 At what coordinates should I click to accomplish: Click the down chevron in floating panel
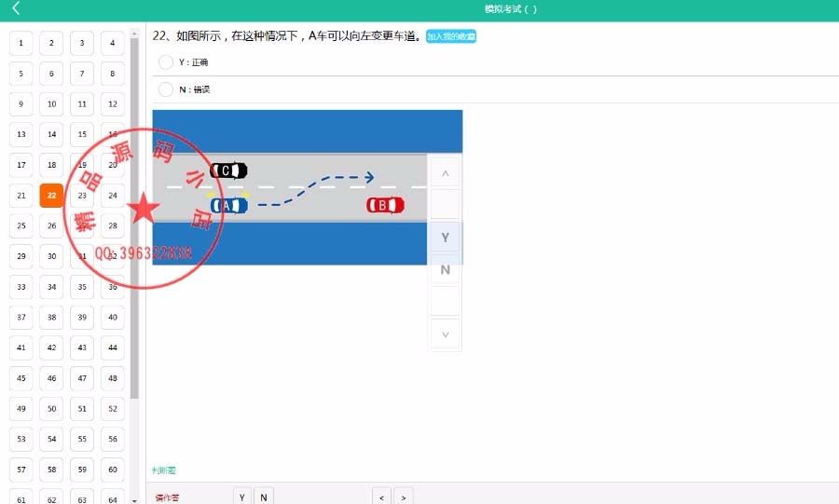[x=446, y=334]
